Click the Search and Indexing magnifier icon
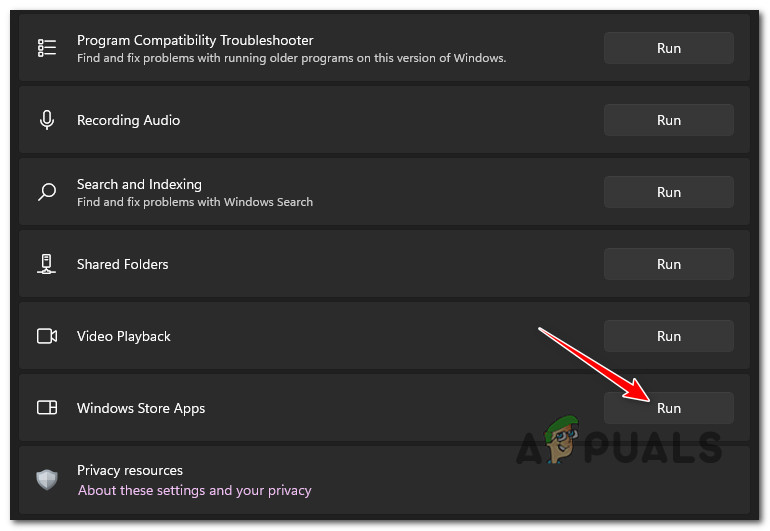 click(47, 192)
